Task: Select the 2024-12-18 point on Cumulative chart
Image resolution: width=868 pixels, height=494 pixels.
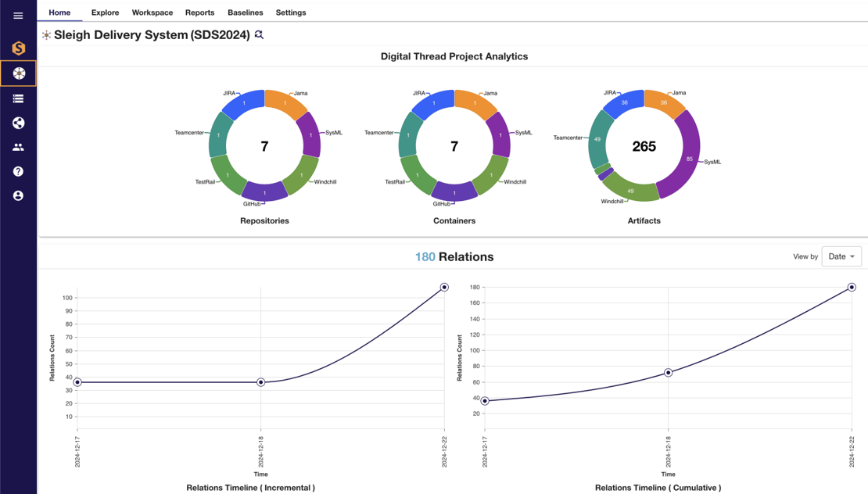Action: pyautogui.click(x=668, y=373)
